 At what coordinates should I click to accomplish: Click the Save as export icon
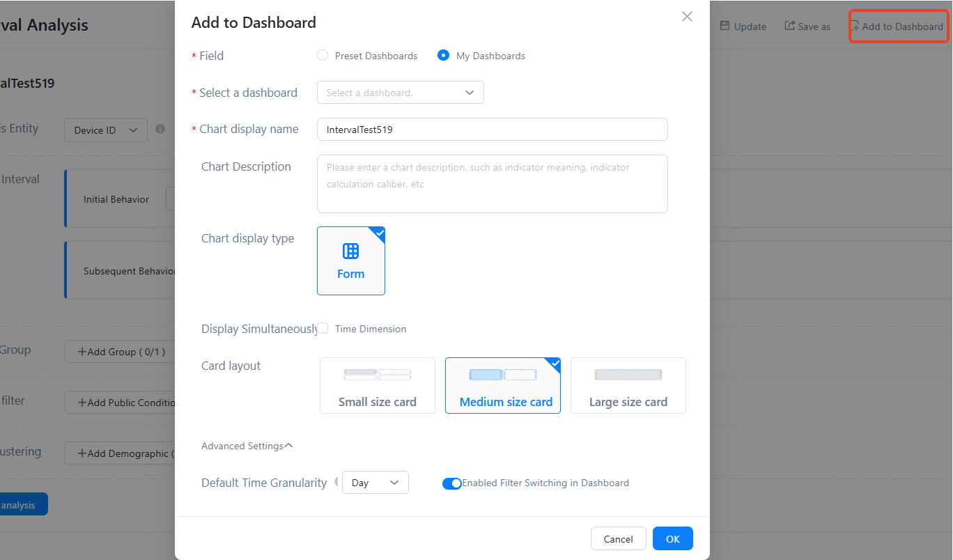pyautogui.click(x=790, y=26)
